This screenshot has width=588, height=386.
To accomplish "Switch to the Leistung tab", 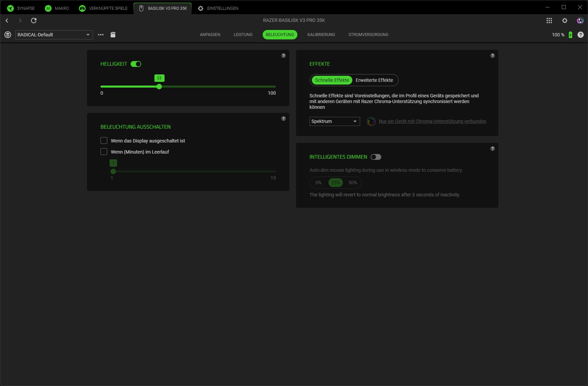I will point(243,35).
